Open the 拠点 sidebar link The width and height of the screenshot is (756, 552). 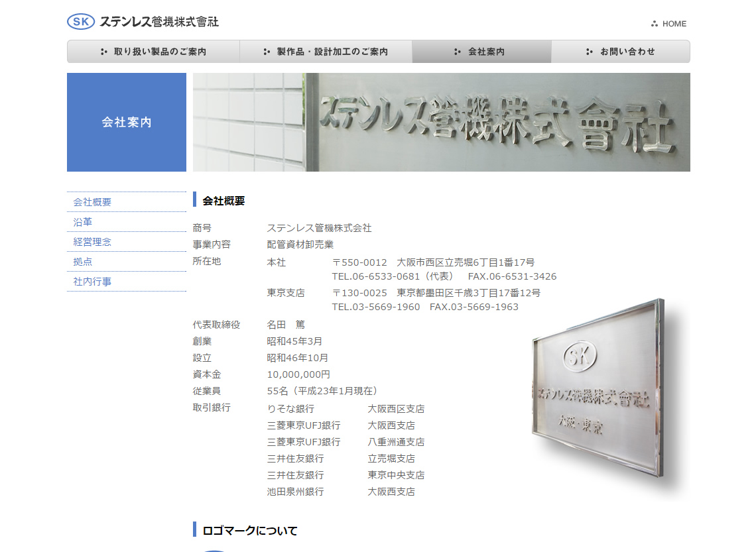(x=82, y=262)
